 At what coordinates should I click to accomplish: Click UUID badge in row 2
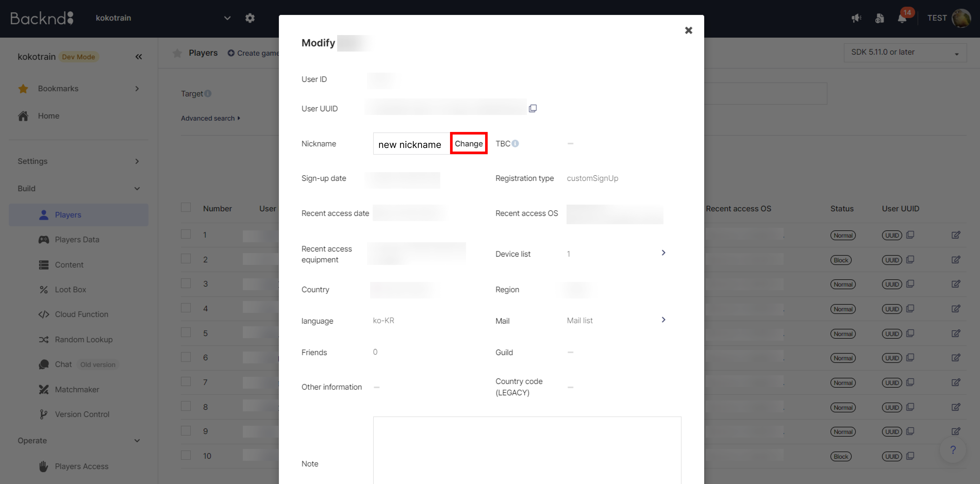click(892, 260)
